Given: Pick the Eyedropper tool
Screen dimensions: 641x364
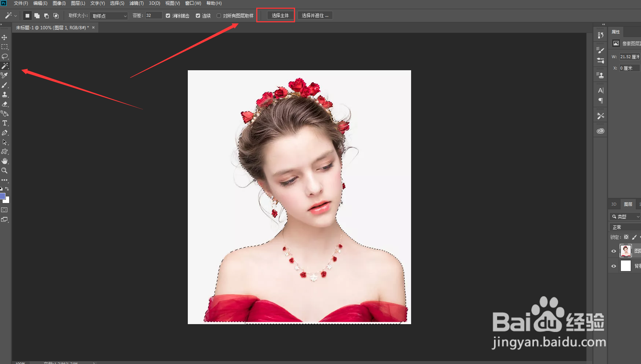Looking at the screenshot, I should tap(4, 75).
